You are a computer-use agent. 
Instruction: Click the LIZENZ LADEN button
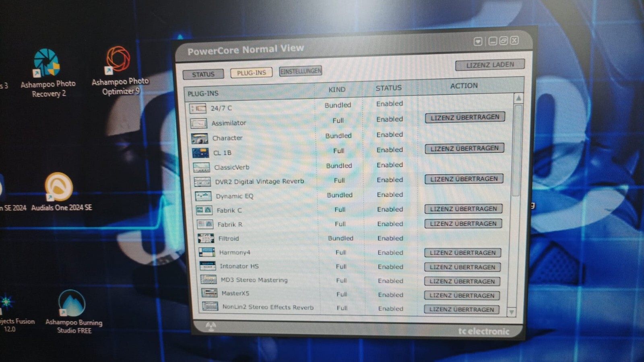pos(489,64)
